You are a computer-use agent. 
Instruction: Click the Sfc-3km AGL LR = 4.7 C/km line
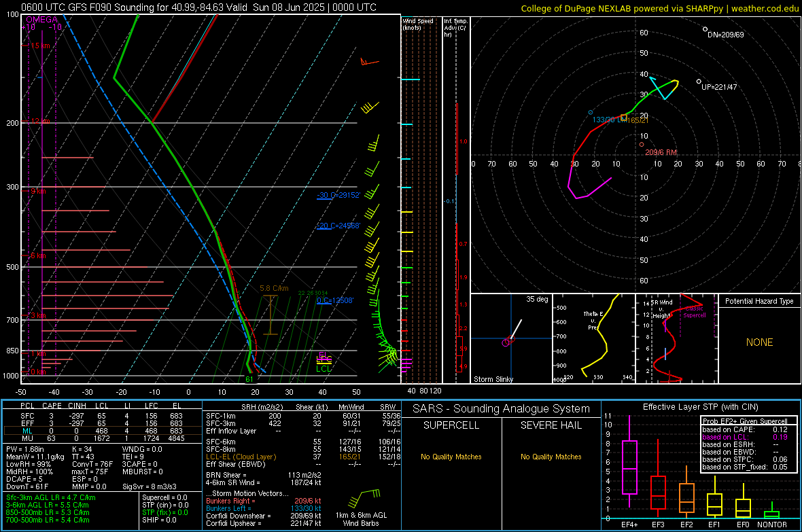[51, 497]
